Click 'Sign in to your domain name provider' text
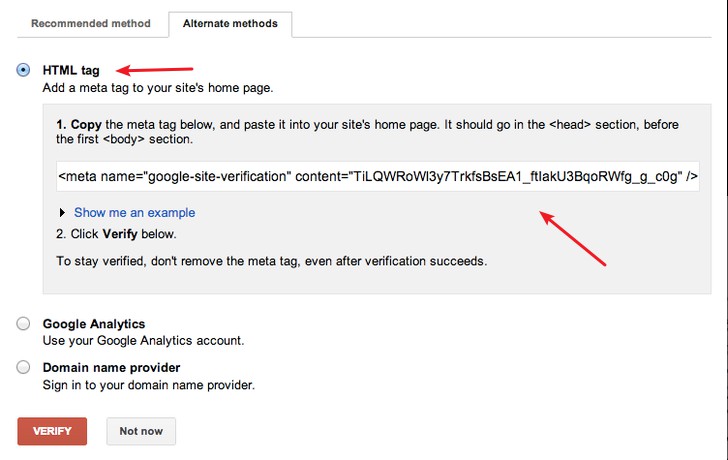728x460 pixels. (149, 385)
